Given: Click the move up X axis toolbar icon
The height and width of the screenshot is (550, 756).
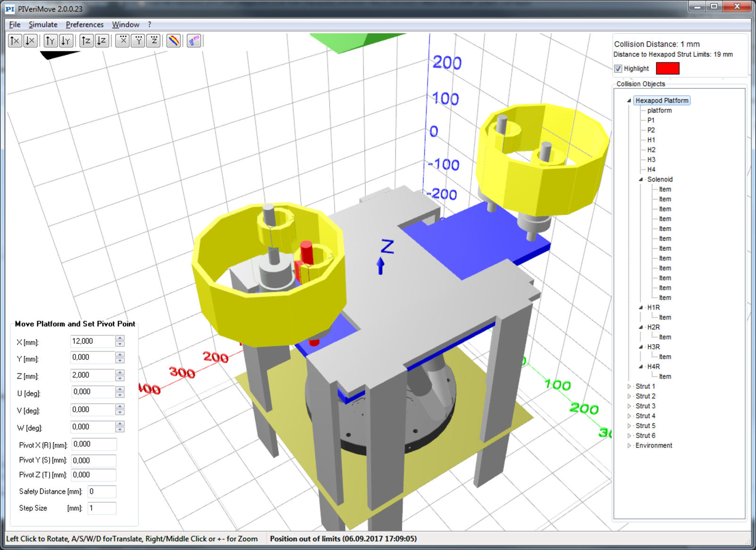Looking at the screenshot, I should (x=15, y=41).
